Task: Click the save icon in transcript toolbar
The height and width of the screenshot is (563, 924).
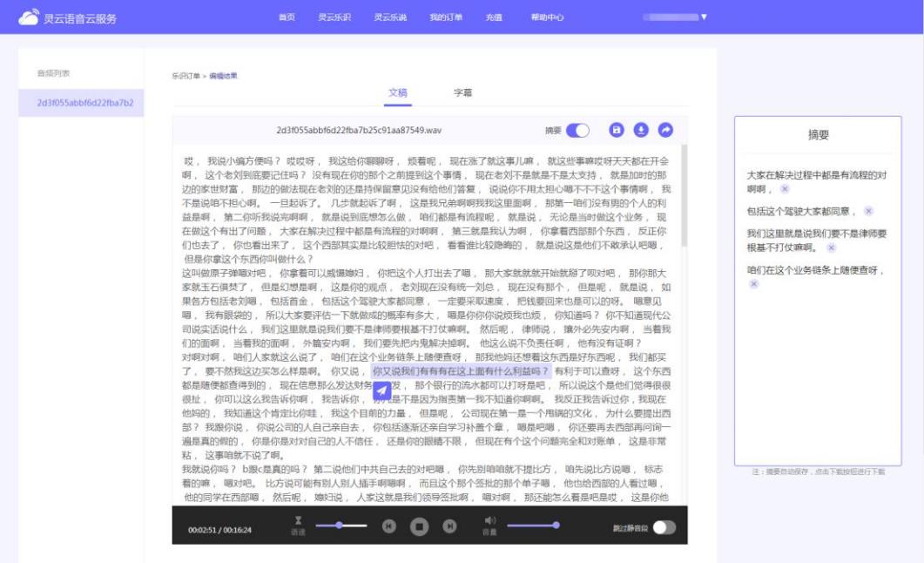Action: (x=617, y=130)
